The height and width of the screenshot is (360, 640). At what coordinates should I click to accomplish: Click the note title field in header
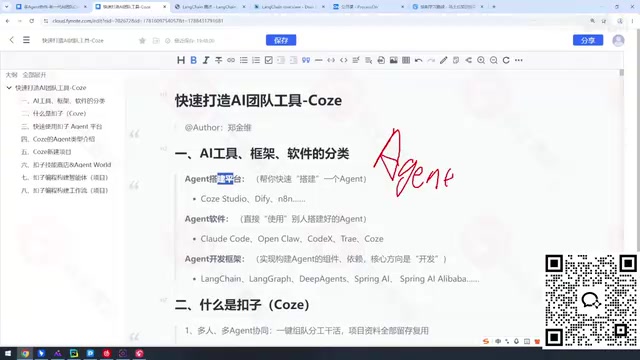(x=73, y=40)
